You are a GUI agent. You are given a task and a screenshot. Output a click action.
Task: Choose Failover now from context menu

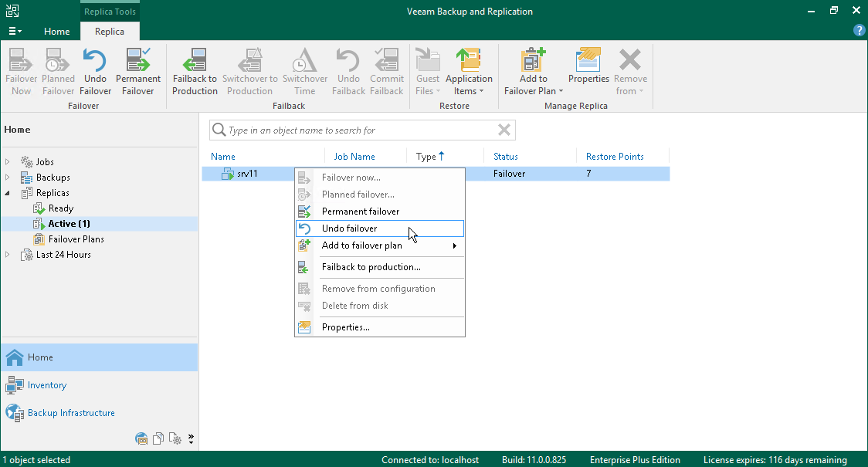[x=380, y=178]
